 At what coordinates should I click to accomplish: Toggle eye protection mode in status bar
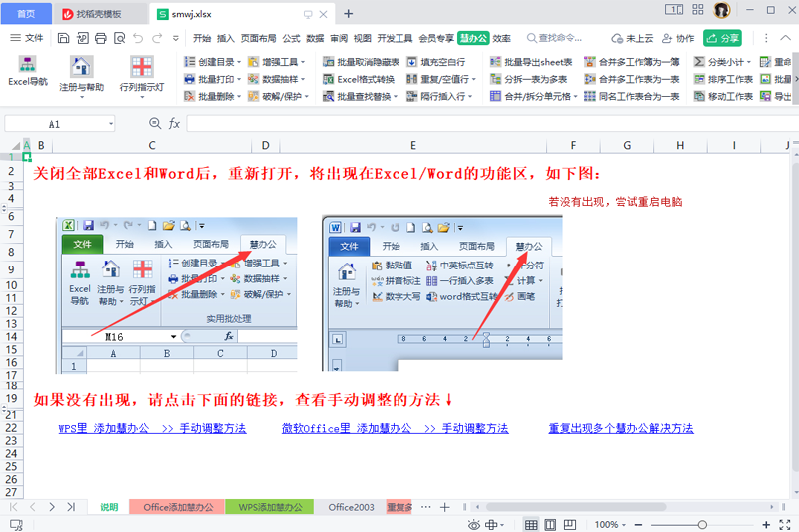tap(474, 524)
